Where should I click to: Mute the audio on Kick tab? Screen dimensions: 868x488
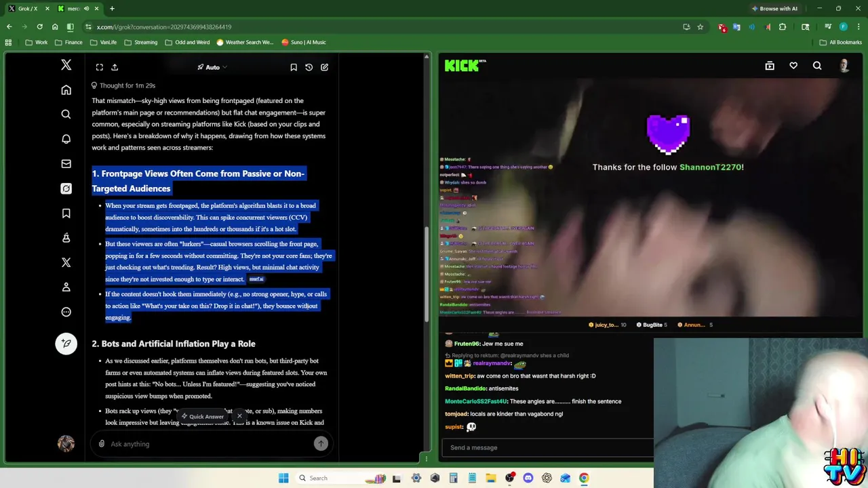click(x=85, y=8)
